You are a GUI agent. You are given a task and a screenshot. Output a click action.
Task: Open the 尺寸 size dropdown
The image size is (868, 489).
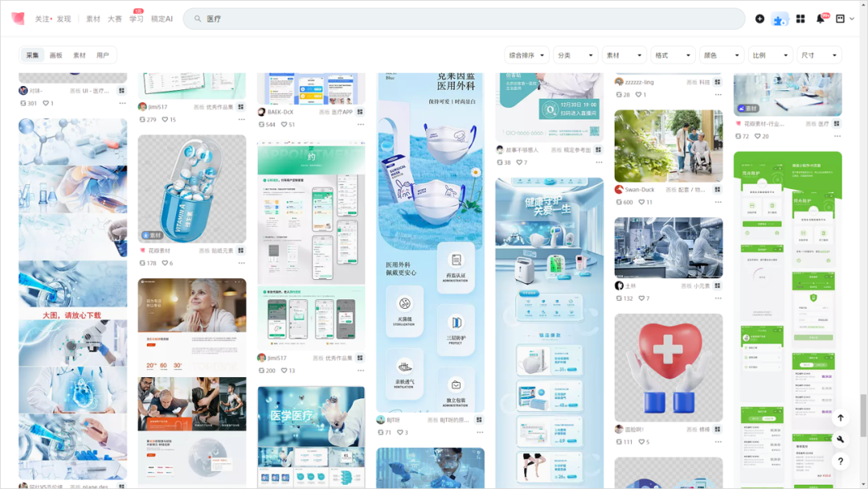pos(819,55)
